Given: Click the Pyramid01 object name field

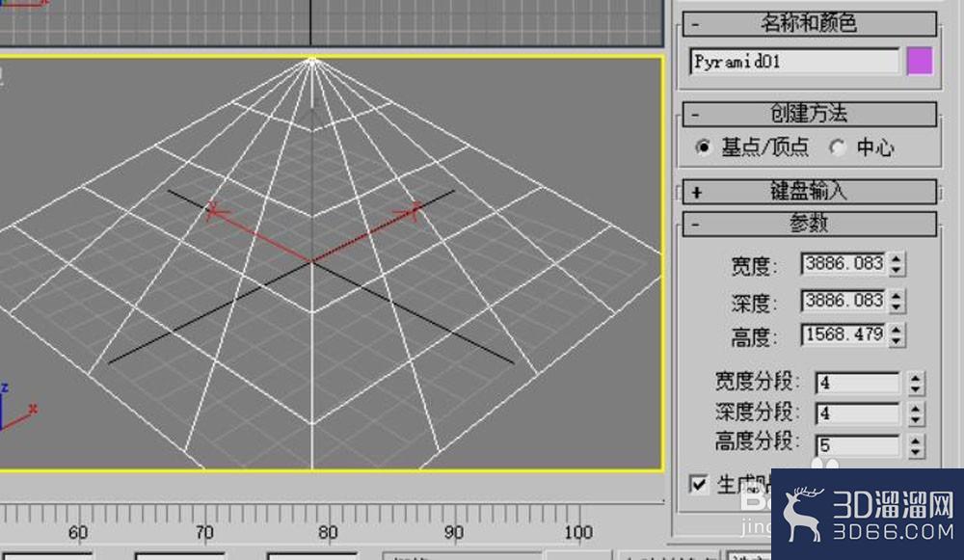Looking at the screenshot, I should (x=794, y=62).
